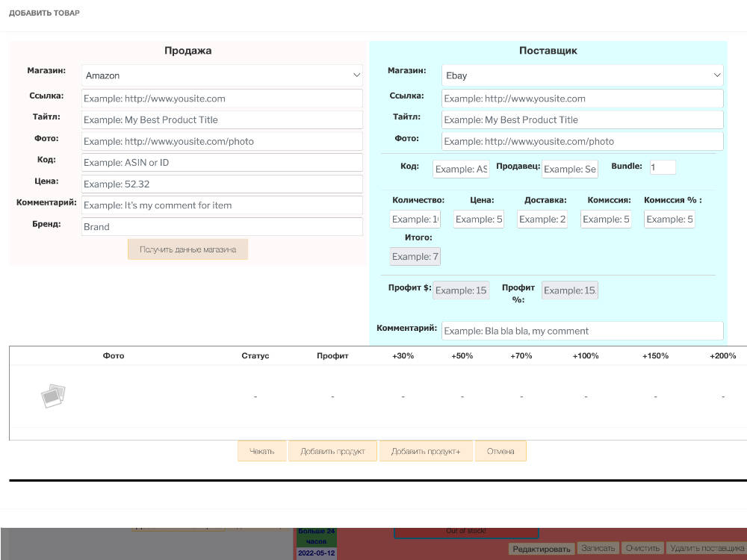Click the Поставщик Тайтл input field
Viewport: 747px width, 560px height.
click(x=582, y=120)
